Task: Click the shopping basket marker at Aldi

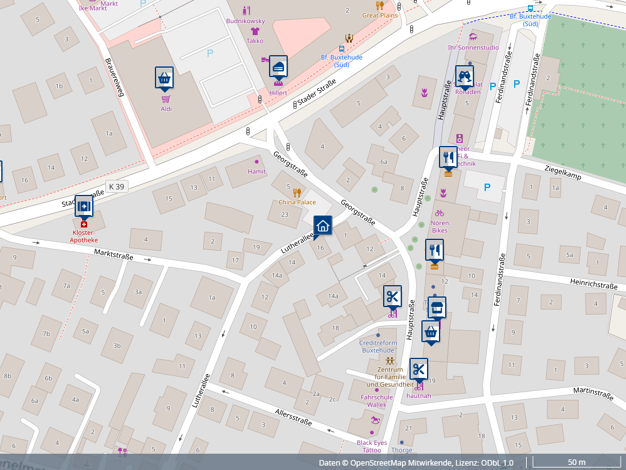Action: click(x=164, y=79)
